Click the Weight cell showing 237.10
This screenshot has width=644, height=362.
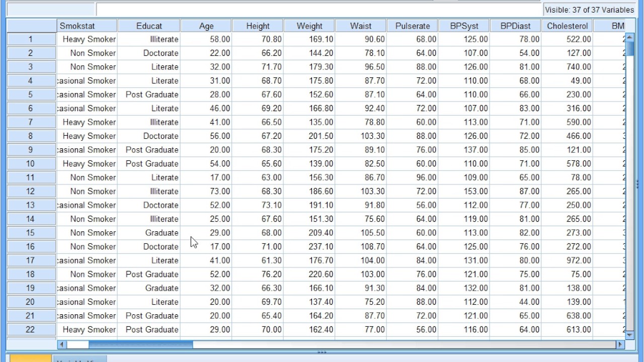[x=309, y=247]
